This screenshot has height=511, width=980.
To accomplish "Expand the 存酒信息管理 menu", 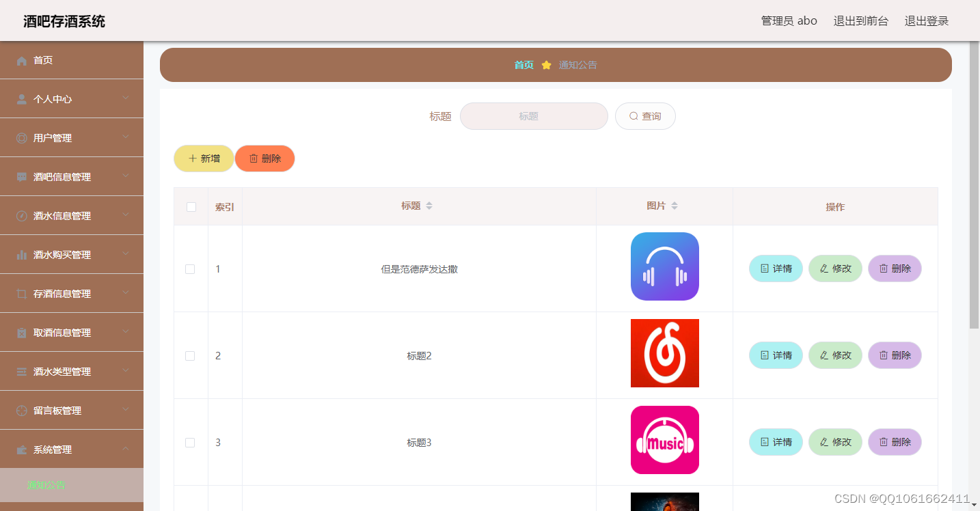I will click(x=72, y=293).
